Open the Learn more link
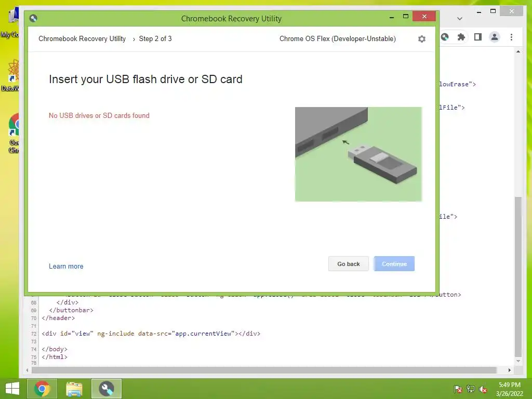This screenshot has height=399, width=532. click(66, 267)
